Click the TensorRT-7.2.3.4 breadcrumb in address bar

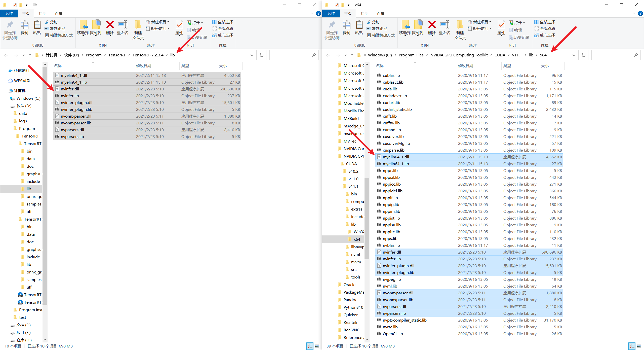point(148,55)
